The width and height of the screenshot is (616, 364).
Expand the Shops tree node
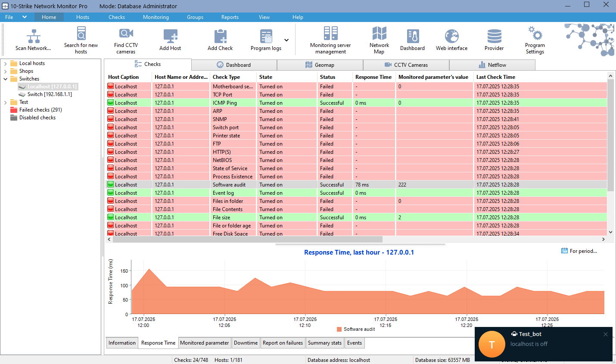click(x=5, y=71)
